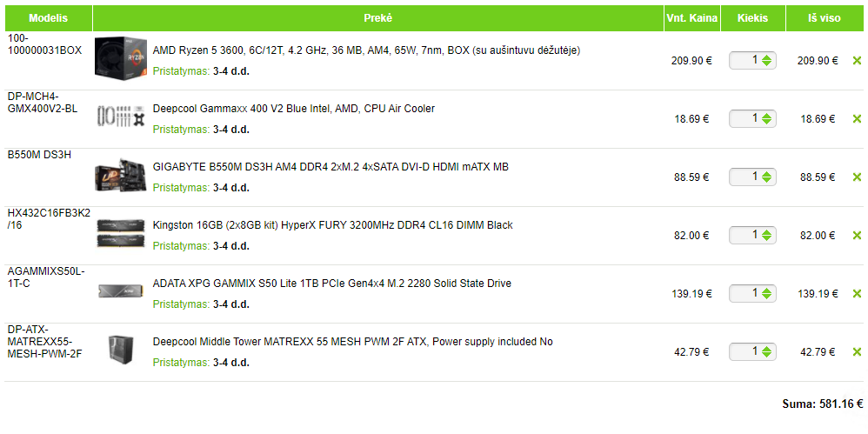Open Kingston 16GB HyperX FURY product link
The width and height of the screenshot is (868, 434).
pos(332,225)
